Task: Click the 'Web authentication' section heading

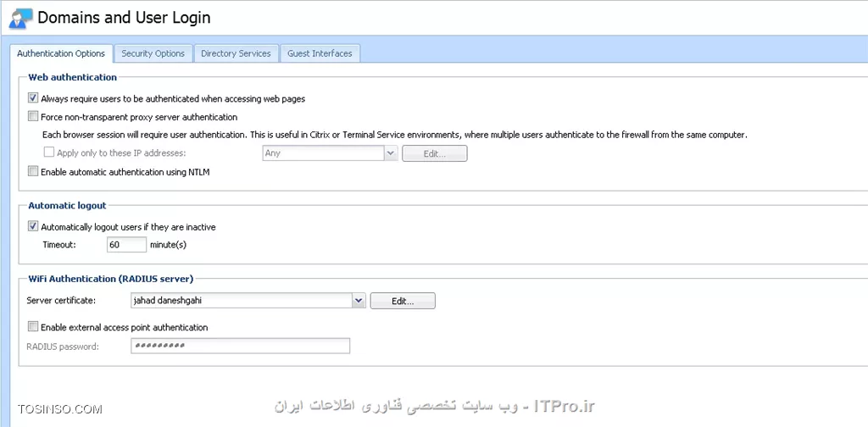Action: tap(73, 77)
